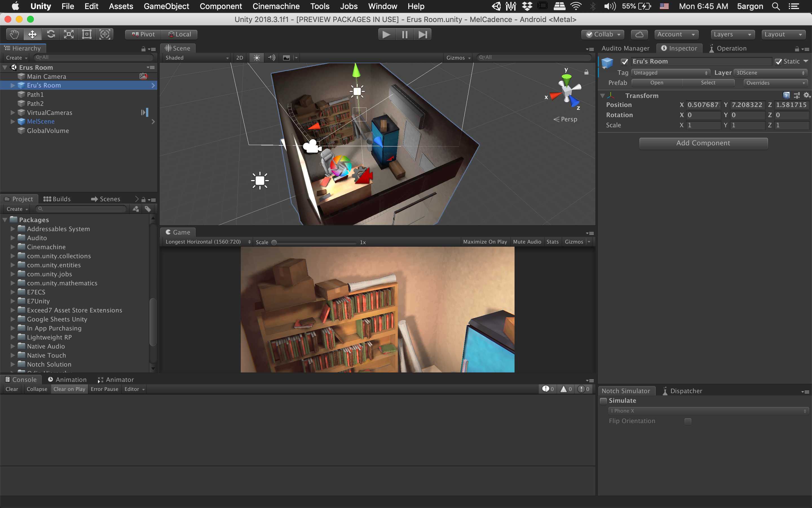Select the Rect transform tool
This screenshot has height=508, width=812.
pyautogui.click(x=87, y=34)
